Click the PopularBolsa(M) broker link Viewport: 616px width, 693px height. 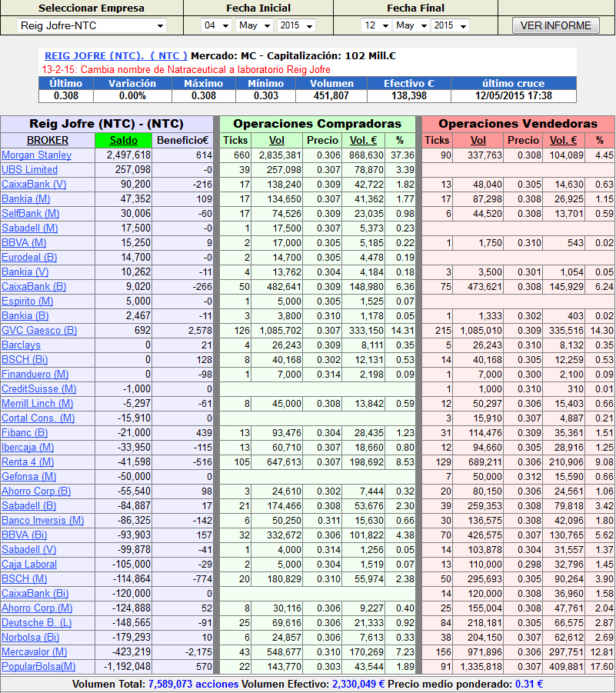pyautogui.click(x=38, y=666)
